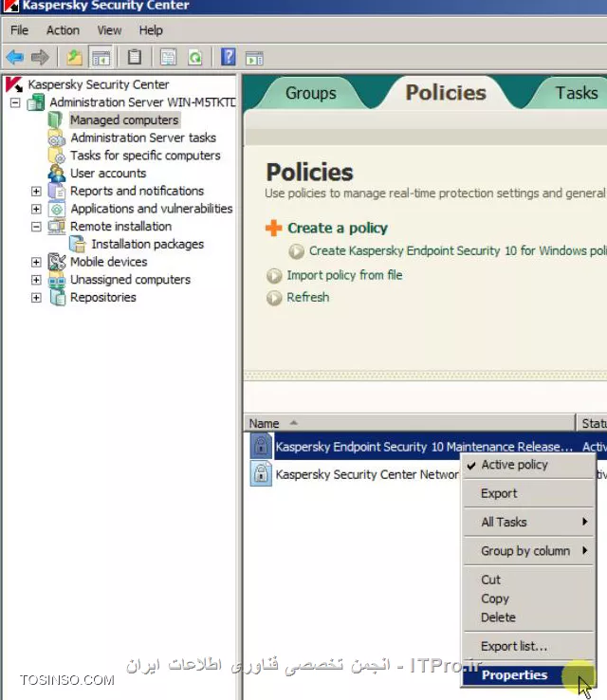The width and height of the screenshot is (607, 700).
Task: Select User accounts in the tree
Action: (108, 174)
